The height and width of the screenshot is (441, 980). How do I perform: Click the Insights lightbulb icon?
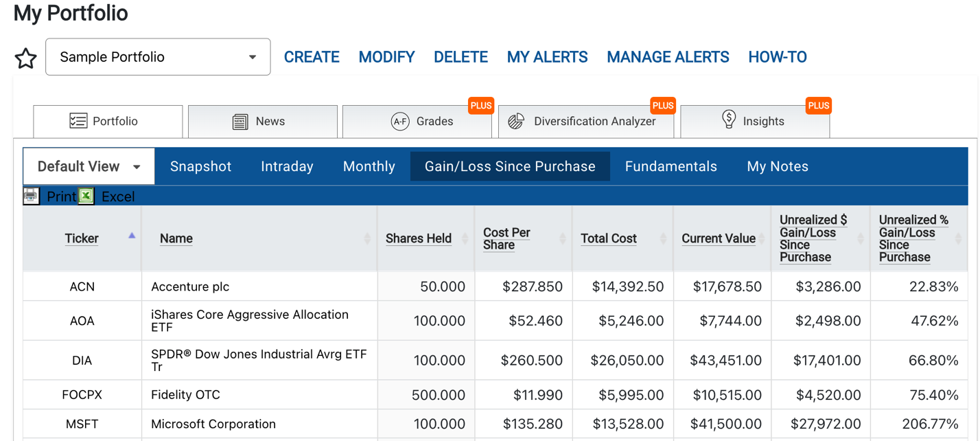tap(729, 120)
